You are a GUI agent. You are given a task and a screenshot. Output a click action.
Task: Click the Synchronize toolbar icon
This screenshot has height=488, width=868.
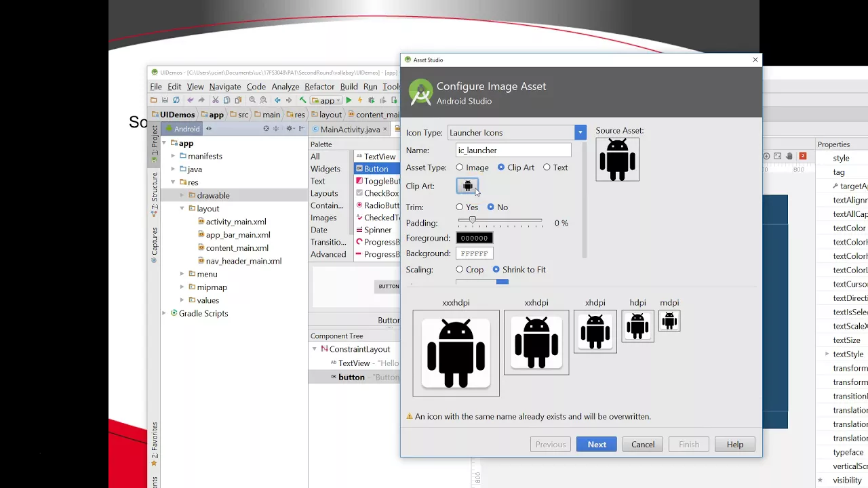(x=176, y=100)
